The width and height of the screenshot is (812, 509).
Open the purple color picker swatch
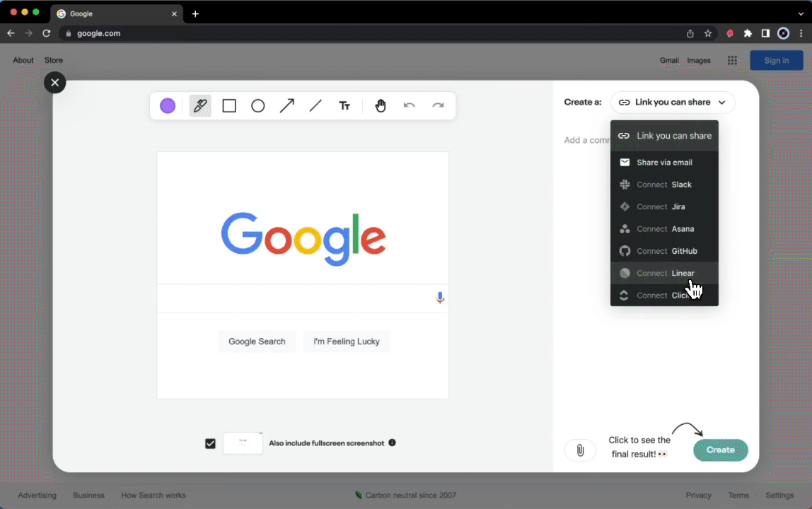(168, 106)
